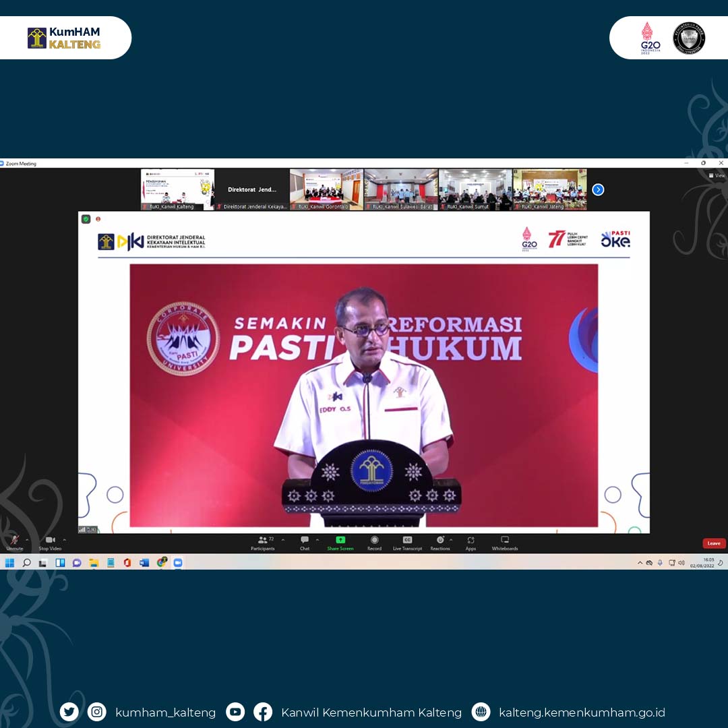Screen dimensions: 728x728
Task: Select RuKI_Kanwil Jateng video thumbnail
Action: click(x=550, y=189)
